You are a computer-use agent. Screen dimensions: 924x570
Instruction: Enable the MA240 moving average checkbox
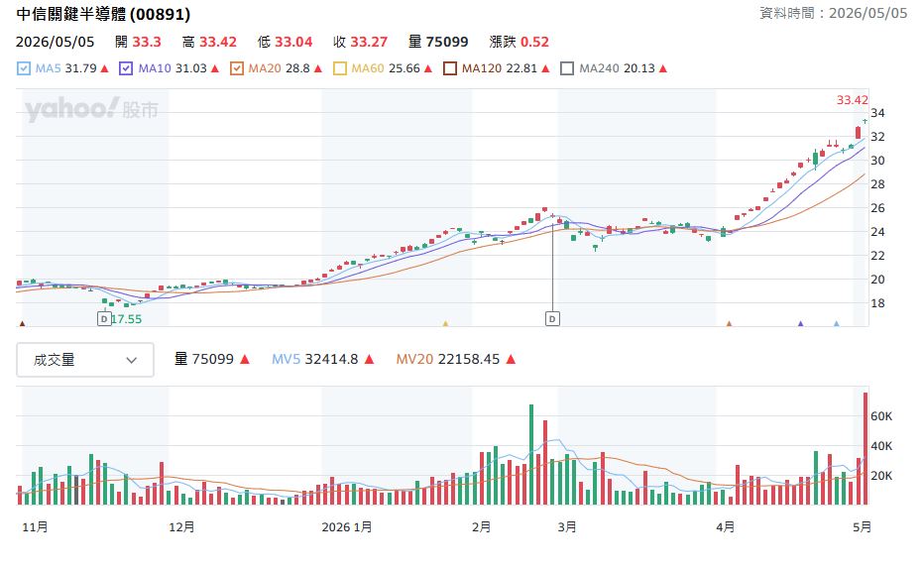567,68
